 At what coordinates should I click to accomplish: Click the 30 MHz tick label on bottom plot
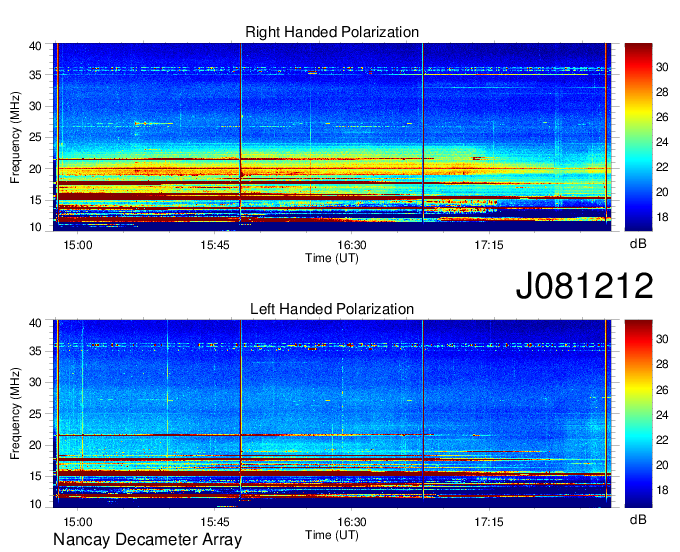pos(35,382)
